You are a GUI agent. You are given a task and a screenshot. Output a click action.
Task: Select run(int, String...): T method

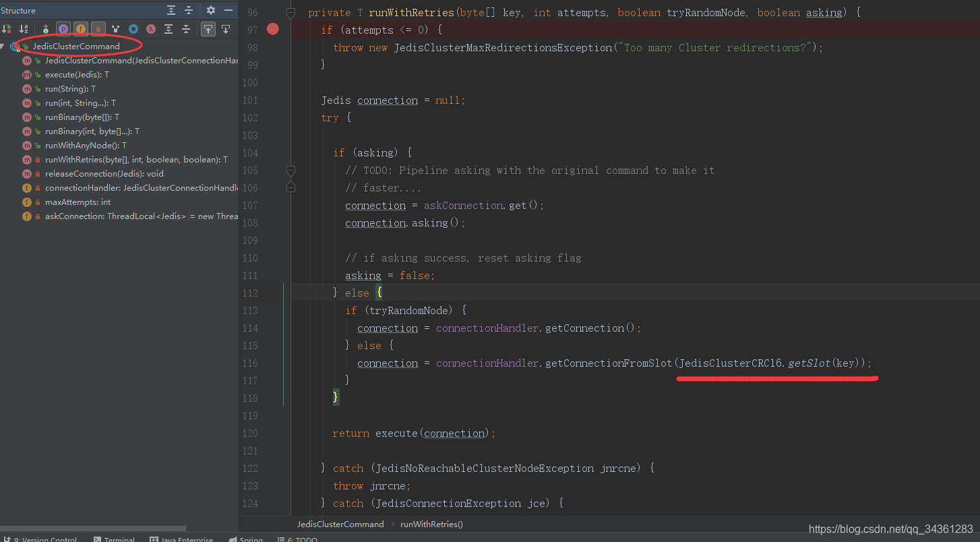(x=80, y=103)
